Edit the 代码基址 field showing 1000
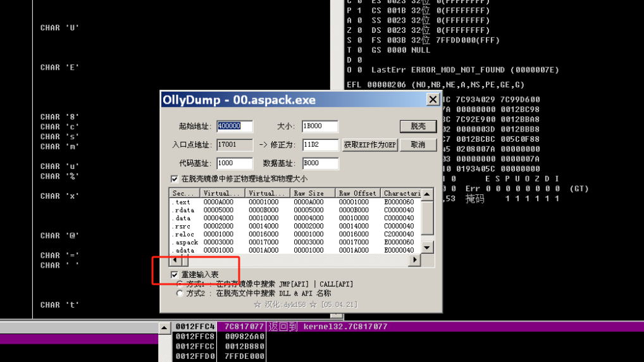Viewport: 644px width, 362px height. click(235, 163)
